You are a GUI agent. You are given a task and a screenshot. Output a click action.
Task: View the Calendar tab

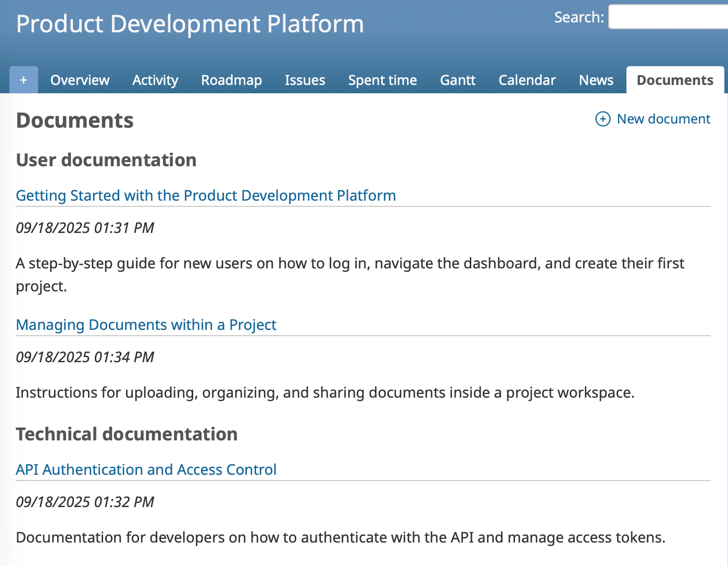[527, 80]
